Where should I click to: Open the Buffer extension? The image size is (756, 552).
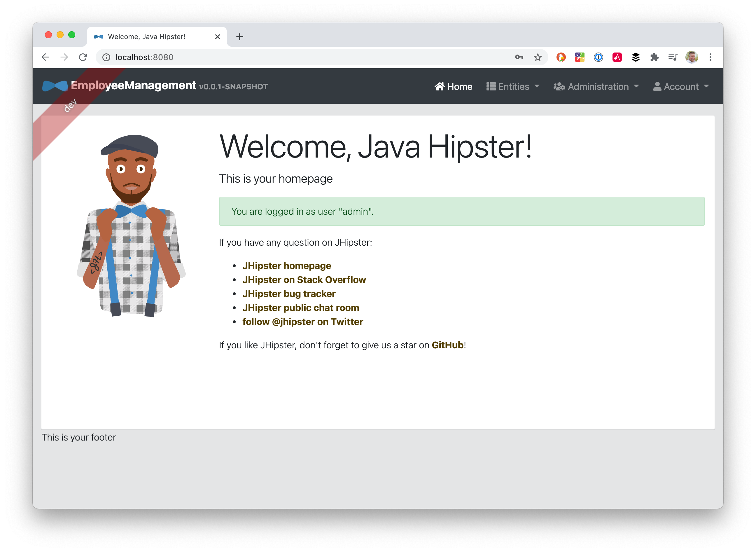[x=636, y=57]
